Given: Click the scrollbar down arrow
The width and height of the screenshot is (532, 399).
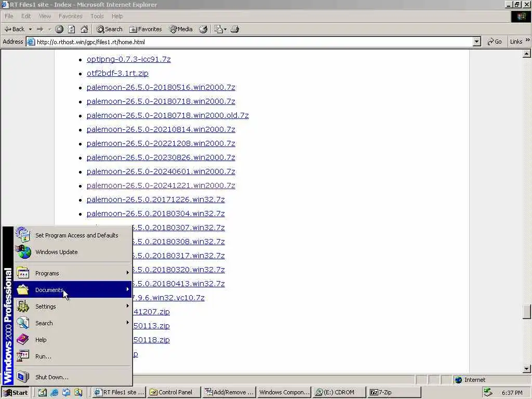Looking at the screenshot, I should [x=527, y=368].
